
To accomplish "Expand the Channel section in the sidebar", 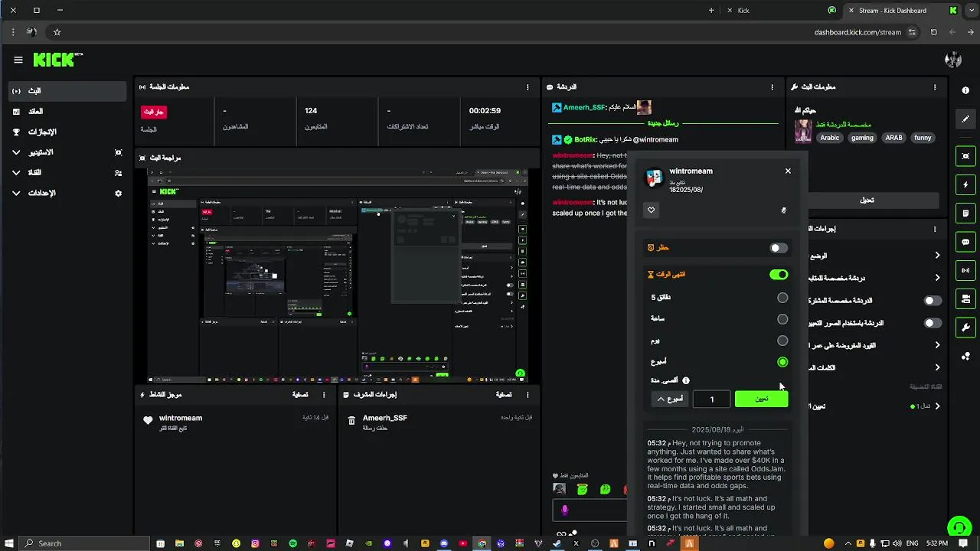I will (16, 173).
